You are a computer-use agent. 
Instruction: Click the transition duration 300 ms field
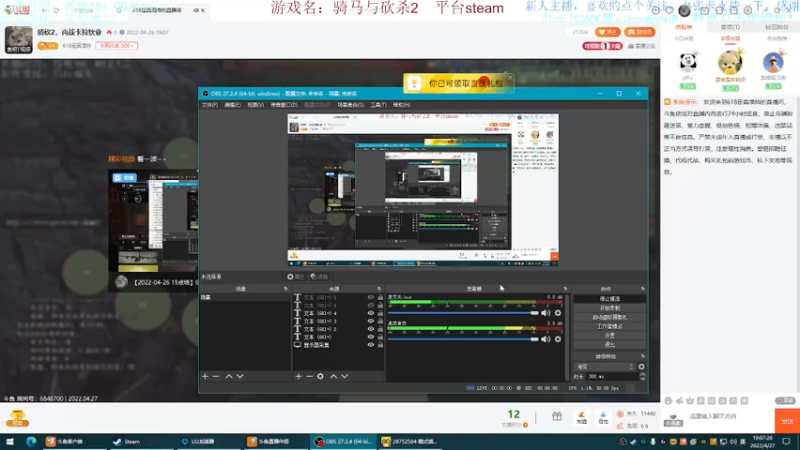611,377
